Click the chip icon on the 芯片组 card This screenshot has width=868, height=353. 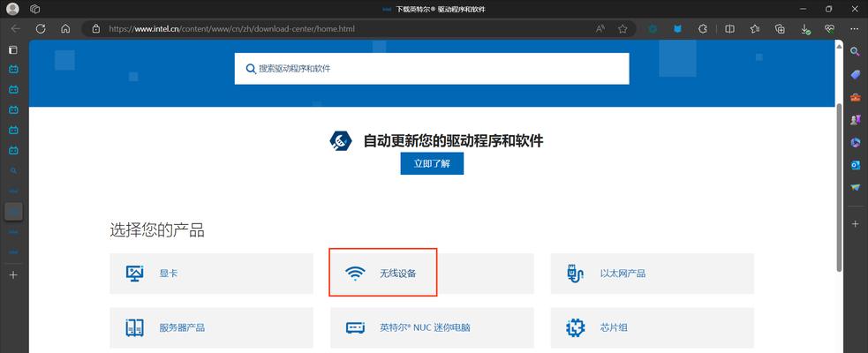pyautogui.click(x=575, y=327)
